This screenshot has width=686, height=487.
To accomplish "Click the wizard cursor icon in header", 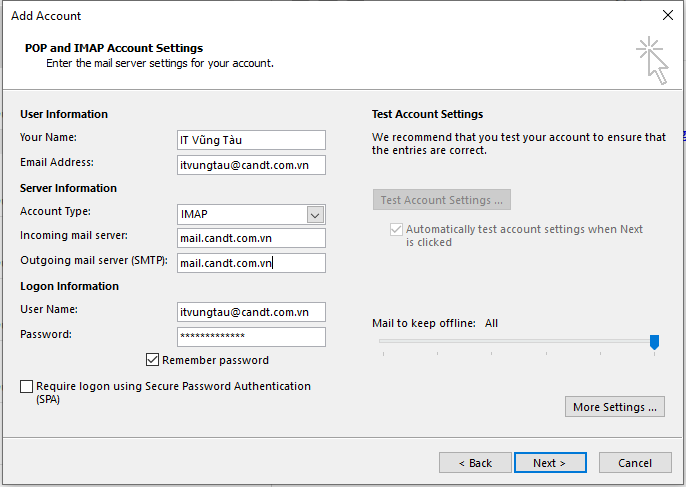I will (652, 60).
